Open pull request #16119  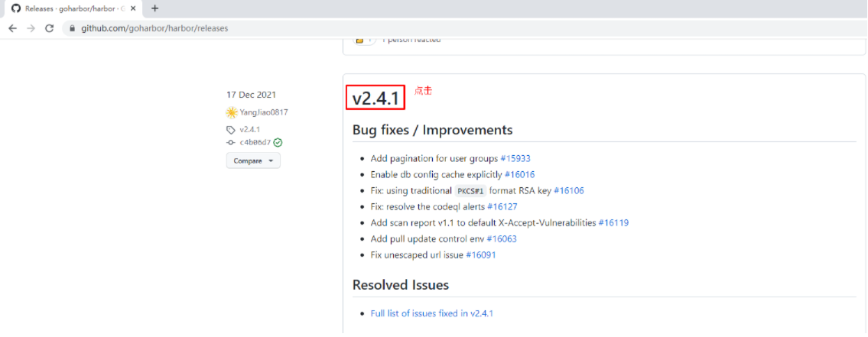coord(613,223)
